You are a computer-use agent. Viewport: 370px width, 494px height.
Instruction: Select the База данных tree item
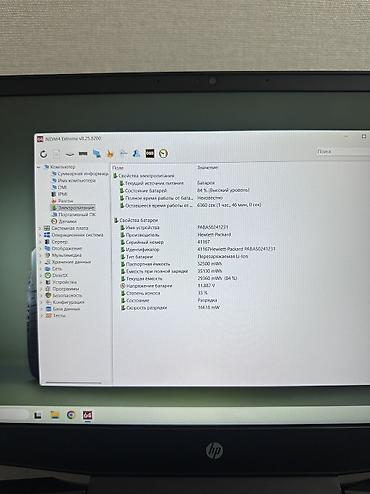63,309
